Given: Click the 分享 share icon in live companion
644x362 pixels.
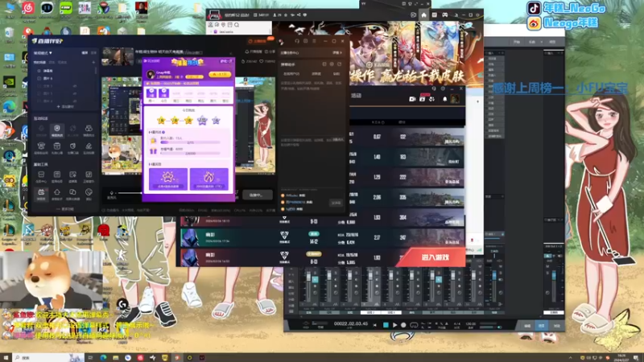Looking at the screenshot, I should click(270, 51).
